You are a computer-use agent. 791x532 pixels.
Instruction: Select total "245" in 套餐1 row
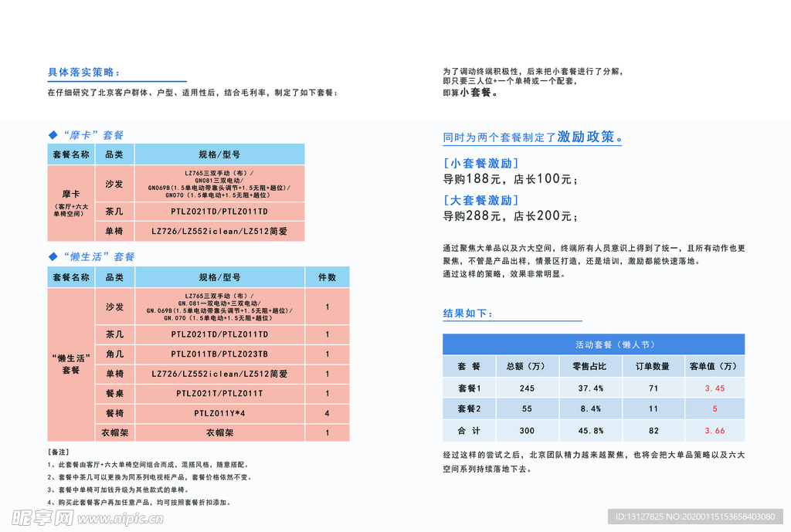tap(528, 388)
